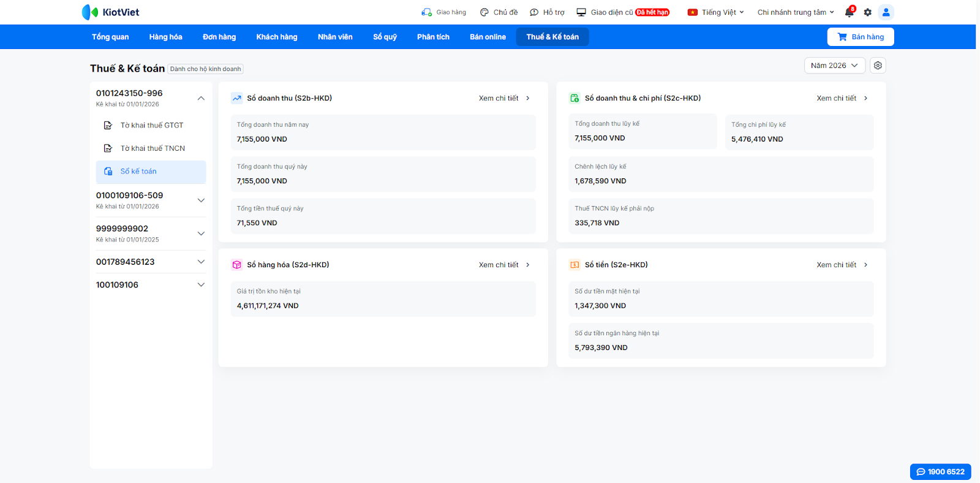Open the Khách hàng menu

click(277, 37)
